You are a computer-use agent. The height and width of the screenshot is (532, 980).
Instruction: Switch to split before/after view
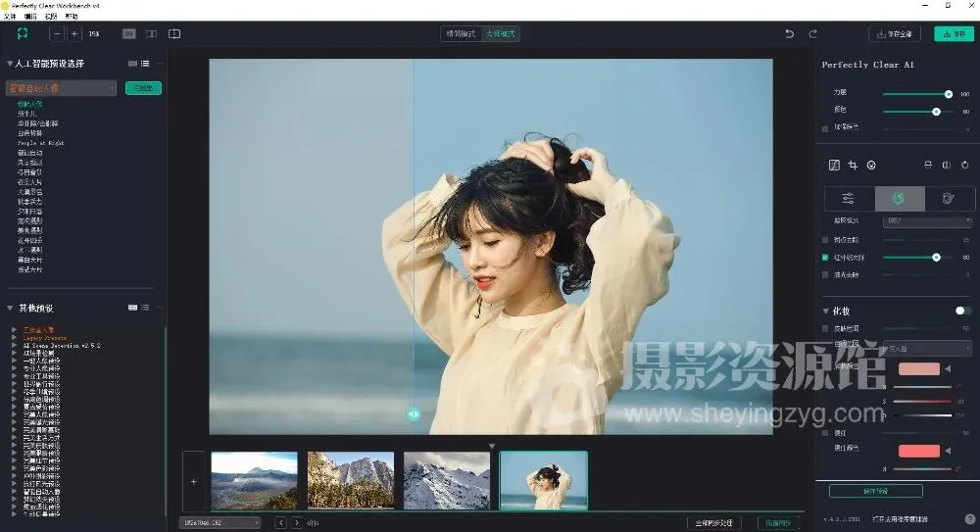click(x=174, y=33)
